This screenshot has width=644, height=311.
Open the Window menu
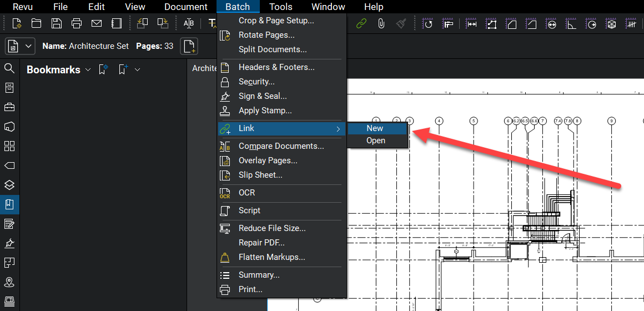pyautogui.click(x=328, y=7)
